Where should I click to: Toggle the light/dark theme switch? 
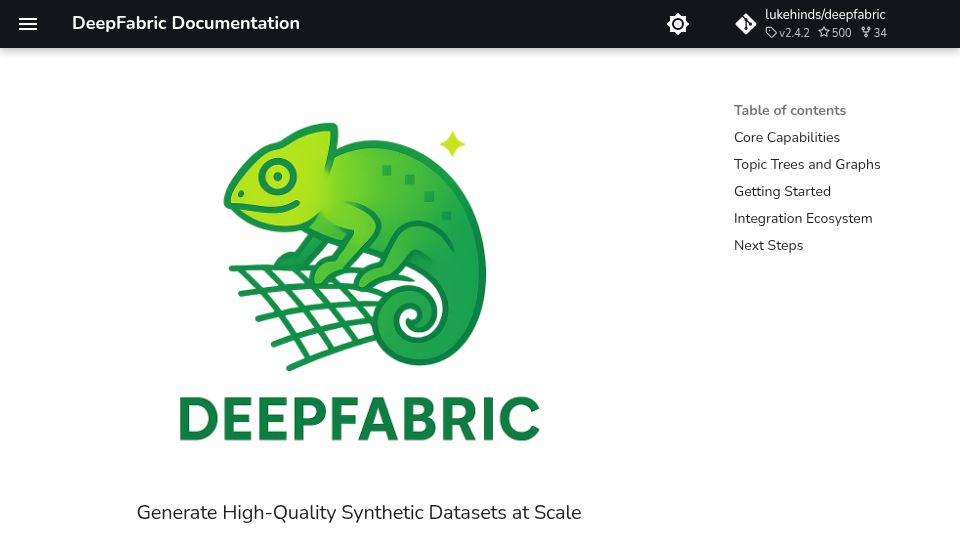point(678,24)
